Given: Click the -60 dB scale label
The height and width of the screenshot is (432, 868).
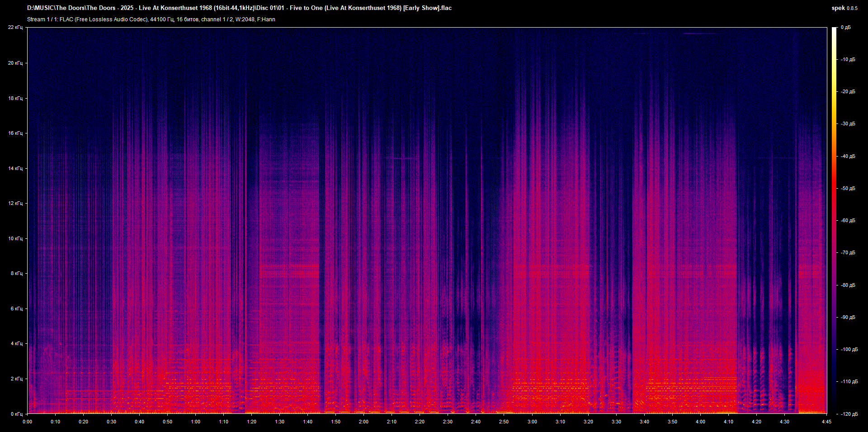Looking at the screenshot, I should click(848, 221).
